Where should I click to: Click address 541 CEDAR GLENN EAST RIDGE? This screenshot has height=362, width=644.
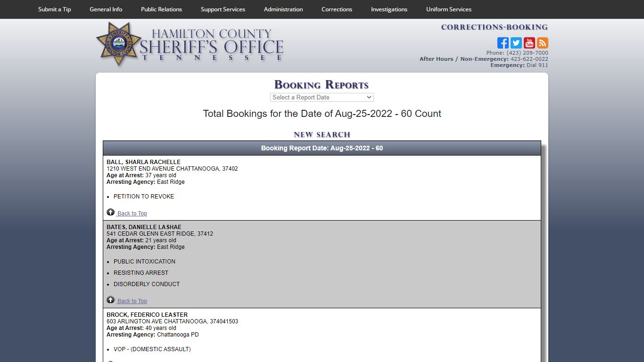[160, 234]
